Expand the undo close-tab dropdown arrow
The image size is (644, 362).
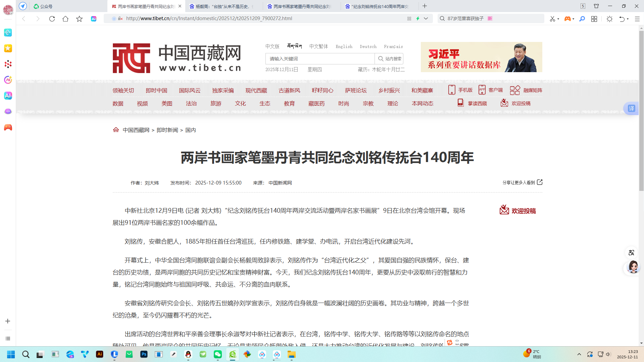pyautogui.click(x=628, y=19)
